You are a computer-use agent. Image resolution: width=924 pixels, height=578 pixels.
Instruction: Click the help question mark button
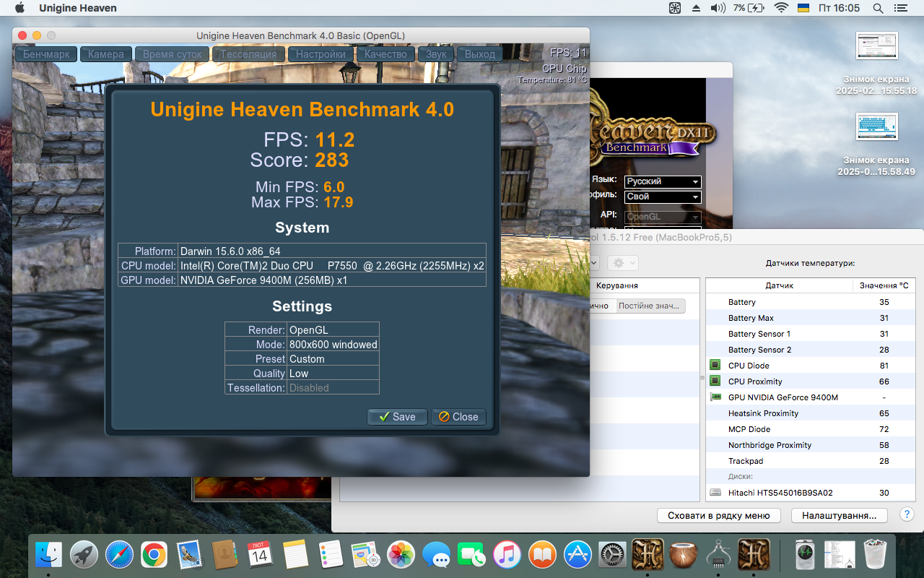coord(907,515)
